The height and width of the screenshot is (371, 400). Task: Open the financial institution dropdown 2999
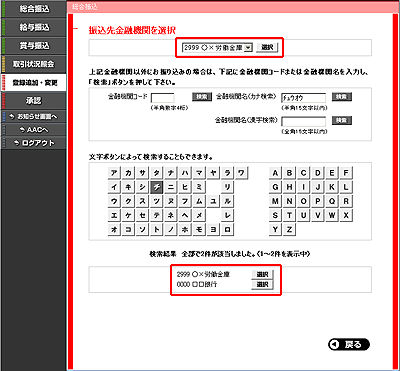tap(217, 48)
